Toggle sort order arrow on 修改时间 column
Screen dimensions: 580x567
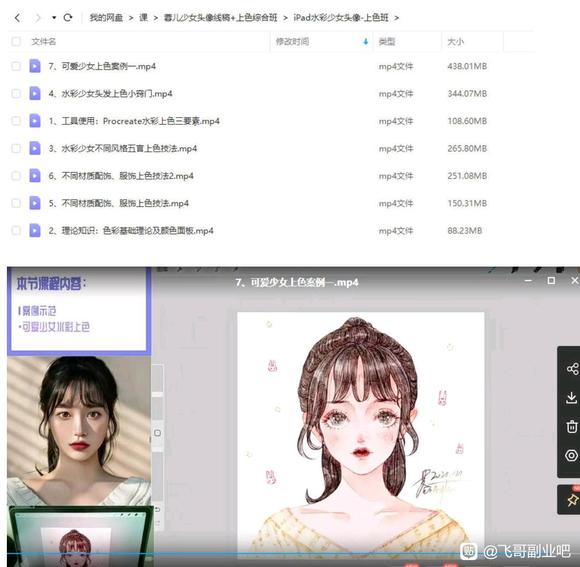pyautogui.click(x=366, y=41)
